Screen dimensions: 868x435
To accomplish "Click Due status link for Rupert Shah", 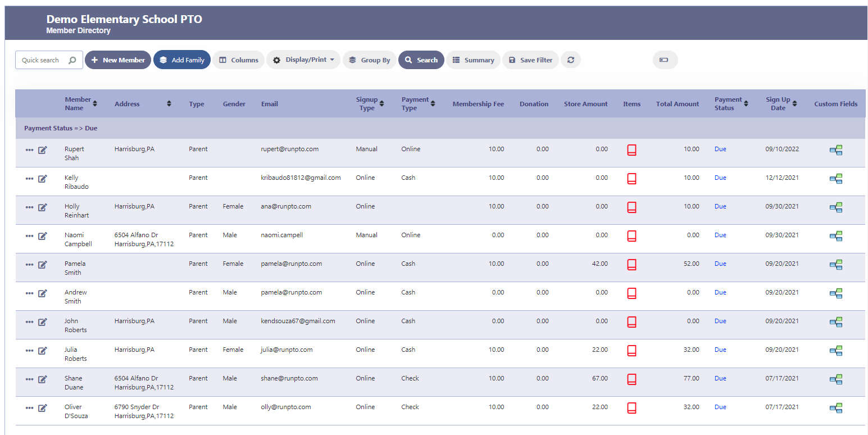I will (720, 149).
